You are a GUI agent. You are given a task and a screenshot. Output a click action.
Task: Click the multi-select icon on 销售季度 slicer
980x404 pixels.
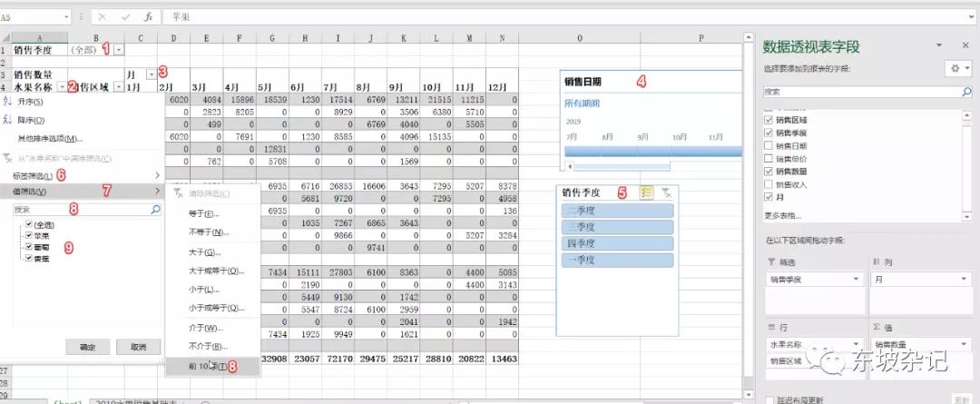point(646,192)
